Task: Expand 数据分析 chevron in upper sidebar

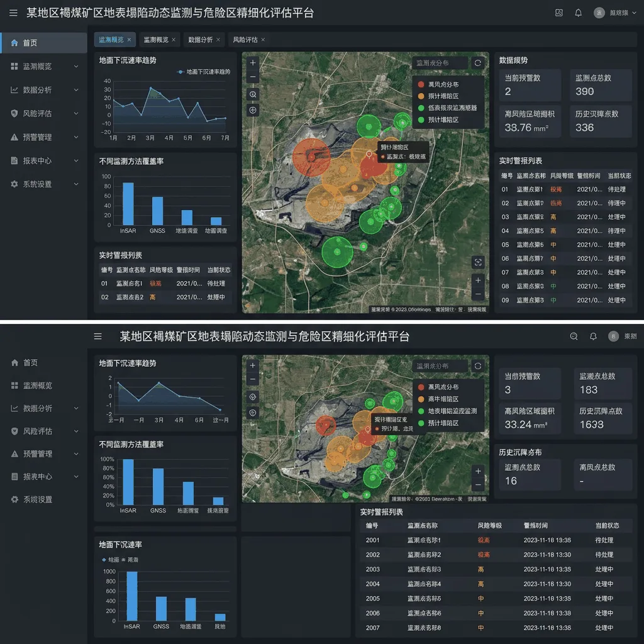Action: (x=76, y=90)
